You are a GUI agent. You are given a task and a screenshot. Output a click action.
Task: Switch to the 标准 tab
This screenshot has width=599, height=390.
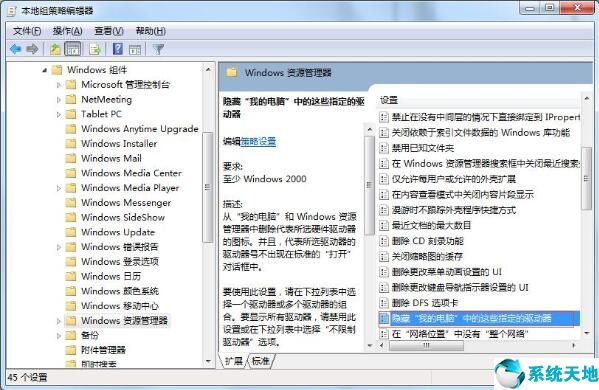pos(261,361)
